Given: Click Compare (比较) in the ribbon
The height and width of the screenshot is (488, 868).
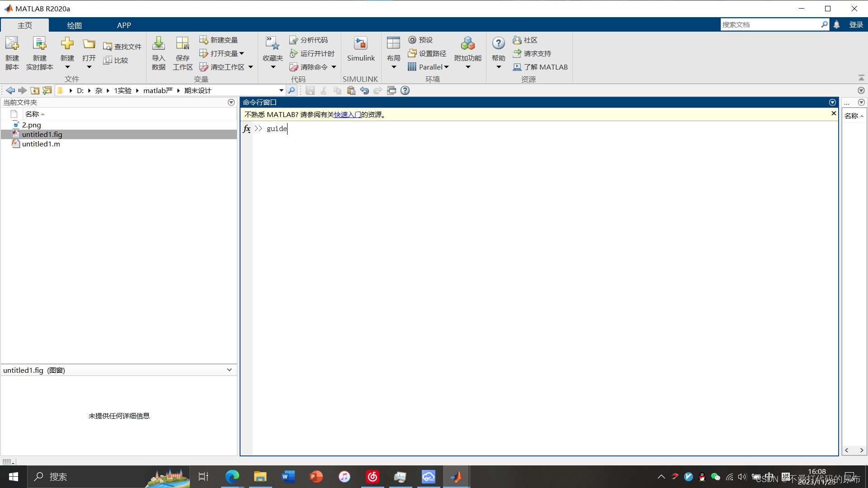Looking at the screenshot, I should coord(116,60).
